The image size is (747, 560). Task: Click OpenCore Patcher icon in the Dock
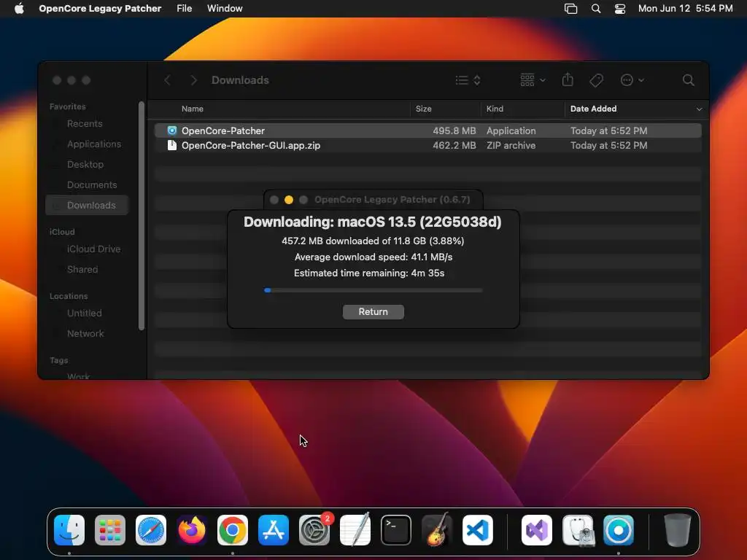pos(619,530)
